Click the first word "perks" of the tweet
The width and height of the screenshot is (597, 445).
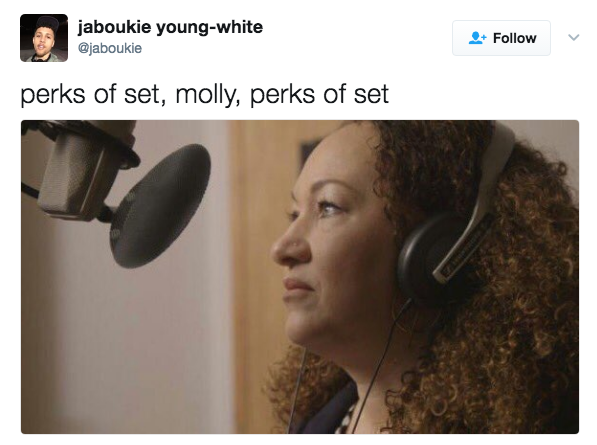(x=53, y=95)
